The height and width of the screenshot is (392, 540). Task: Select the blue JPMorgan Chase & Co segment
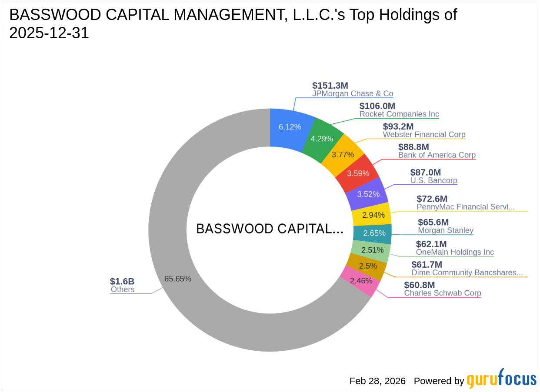pos(290,127)
